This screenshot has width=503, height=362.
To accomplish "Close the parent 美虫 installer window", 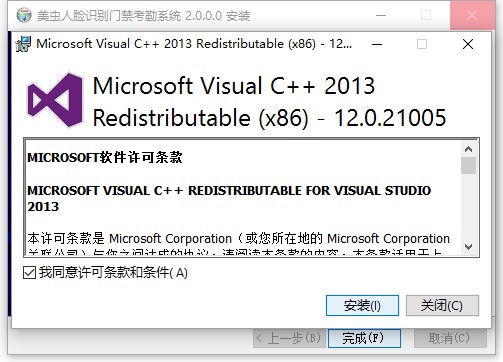I will click(x=472, y=15).
